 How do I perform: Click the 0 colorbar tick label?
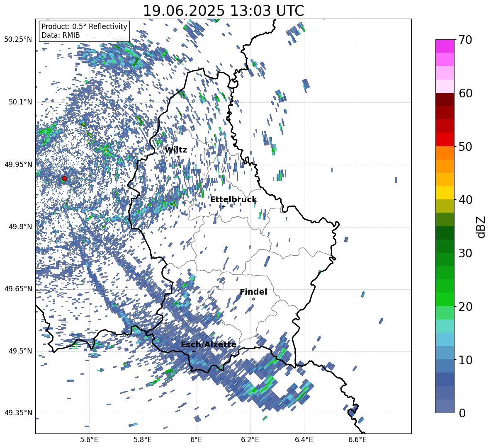[462, 413]
